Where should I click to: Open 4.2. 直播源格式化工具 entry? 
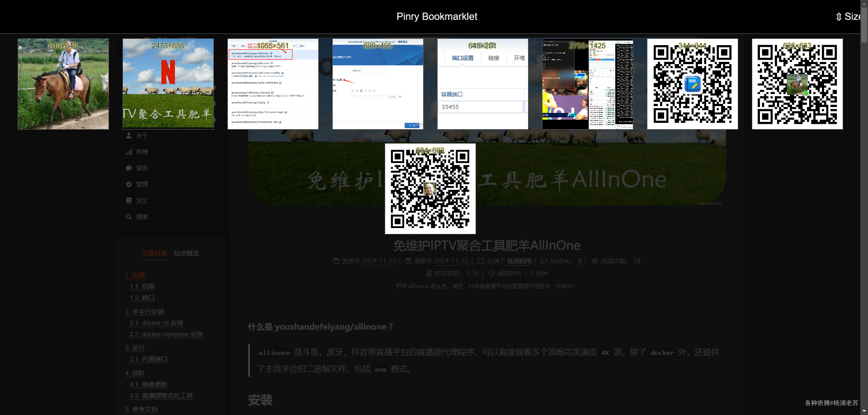(161, 396)
